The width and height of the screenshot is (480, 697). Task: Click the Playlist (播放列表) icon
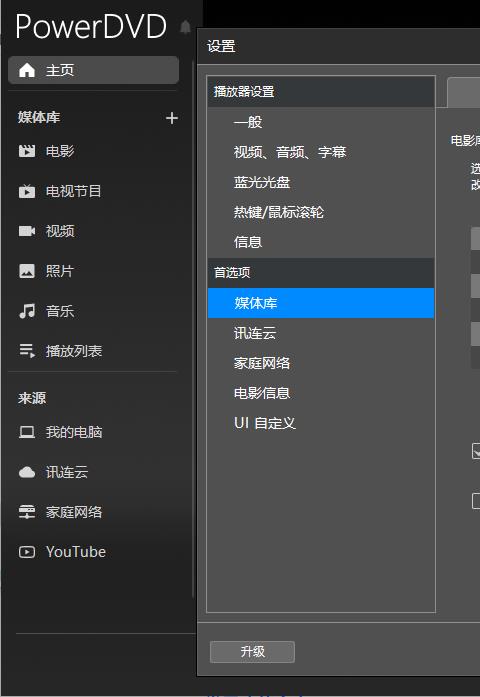pyautogui.click(x=27, y=351)
